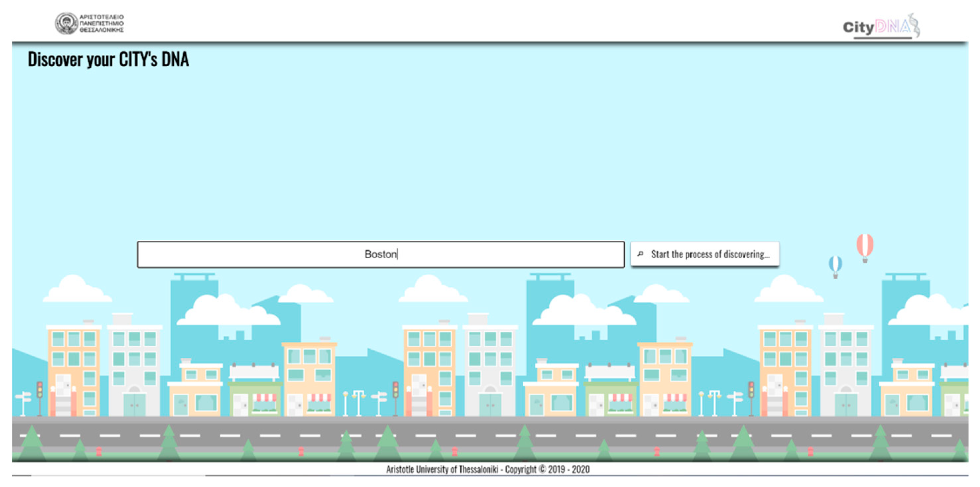Click the word City in the CityDNA logo

858,28
